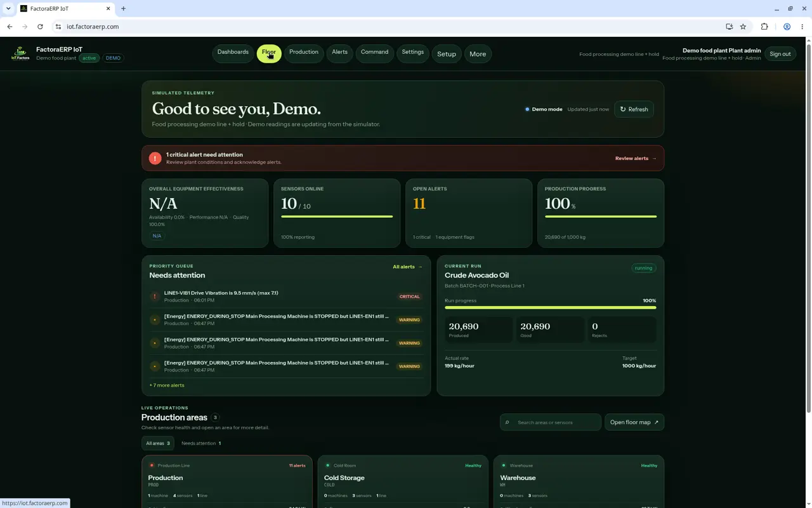Click the red critical alert banner icon

[x=155, y=158]
